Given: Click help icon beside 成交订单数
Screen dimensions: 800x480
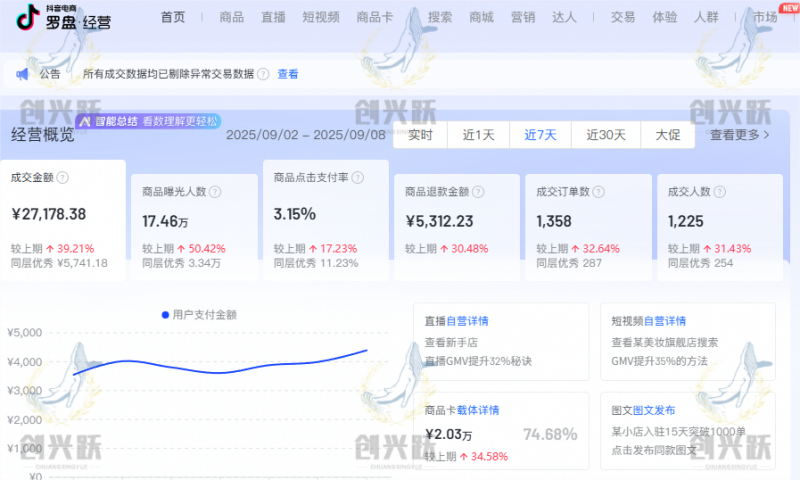Looking at the screenshot, I should 597,191.
